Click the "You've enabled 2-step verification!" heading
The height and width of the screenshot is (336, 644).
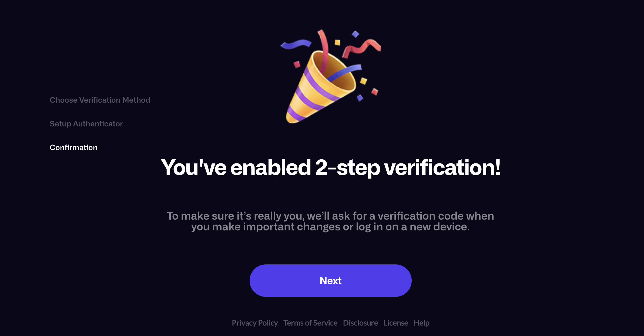tap(330, 167)
